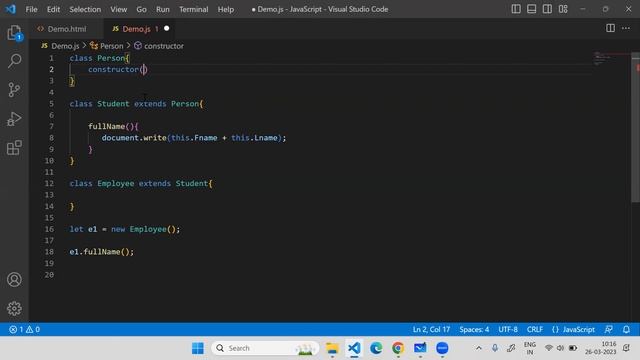This screenshot has height=360, width=640.
Task: Open Mail app from taskbar
Action: click(420, 348)
